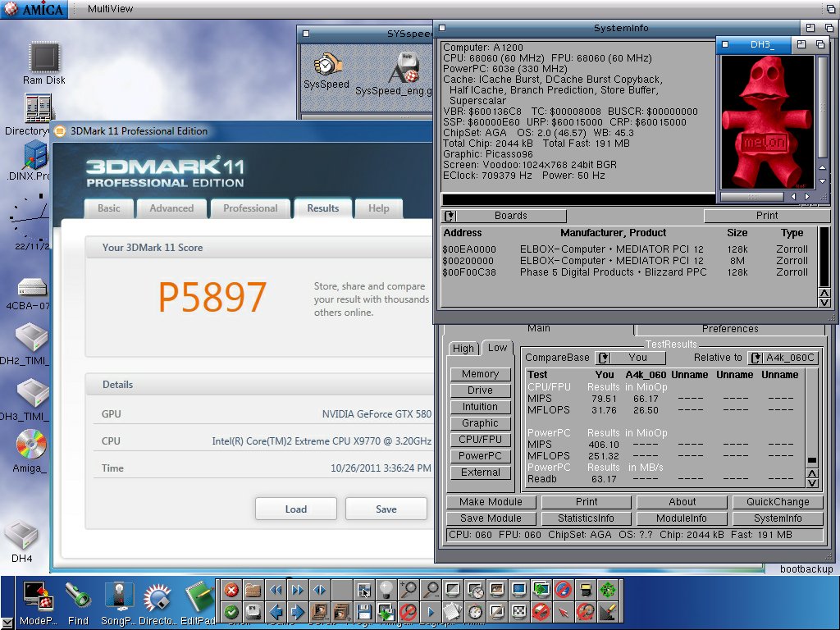Open StatisticsInfo in SysSpeed

point(586,518)
